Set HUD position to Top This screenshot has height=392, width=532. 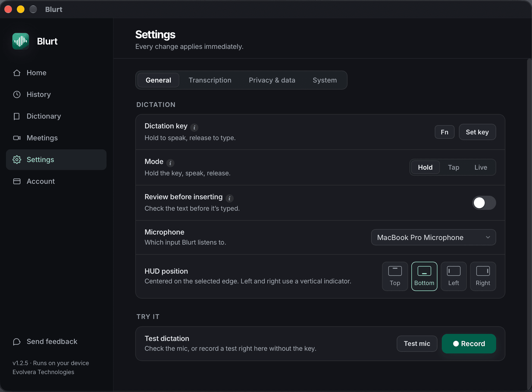395,276
